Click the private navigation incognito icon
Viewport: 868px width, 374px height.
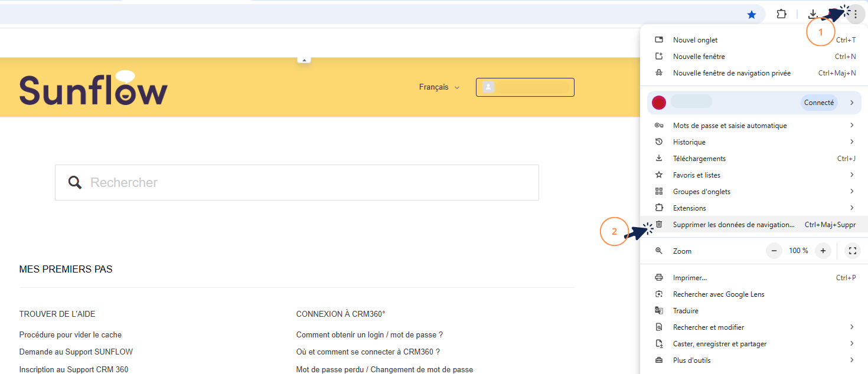tap(659, 73)
